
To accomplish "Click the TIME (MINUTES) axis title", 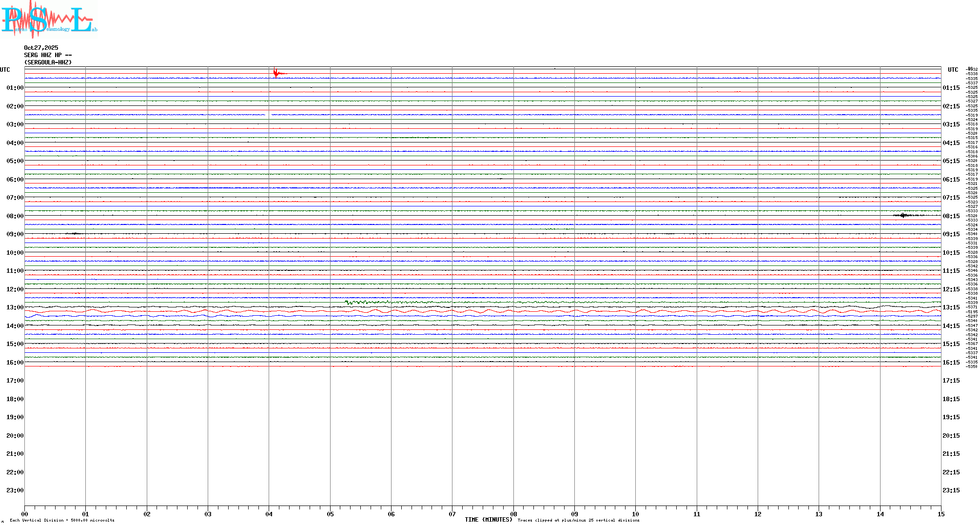I will [x=488, y=520].
